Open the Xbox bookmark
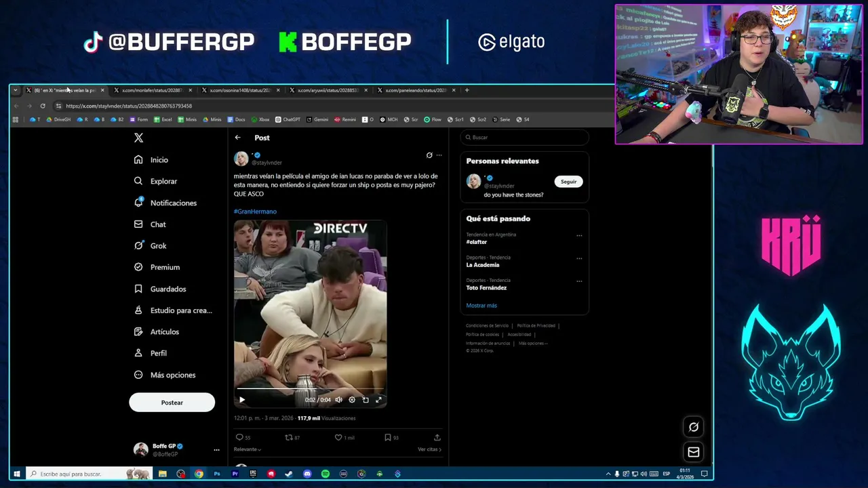This screenshot has width=868, height=488. tap(260, 119)
